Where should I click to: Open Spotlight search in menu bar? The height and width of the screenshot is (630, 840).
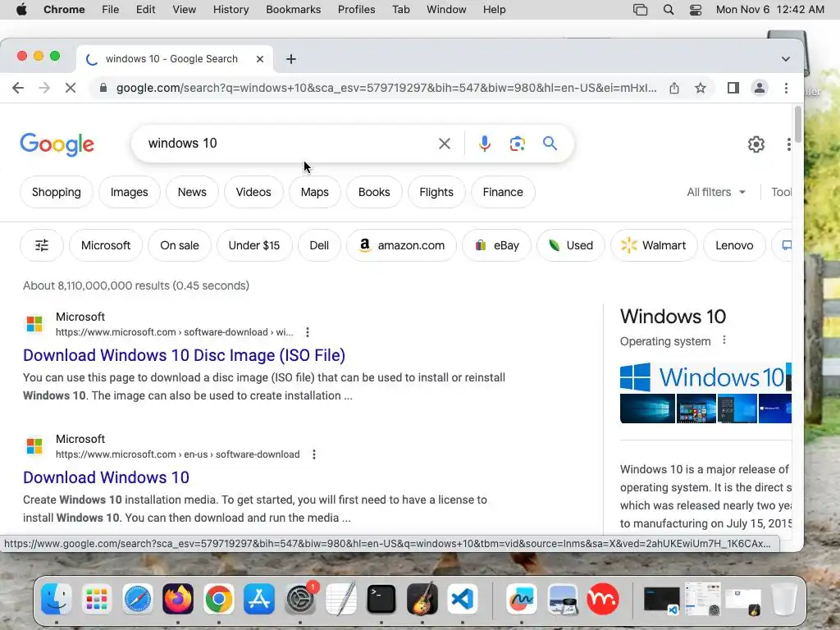coord(668,10)
